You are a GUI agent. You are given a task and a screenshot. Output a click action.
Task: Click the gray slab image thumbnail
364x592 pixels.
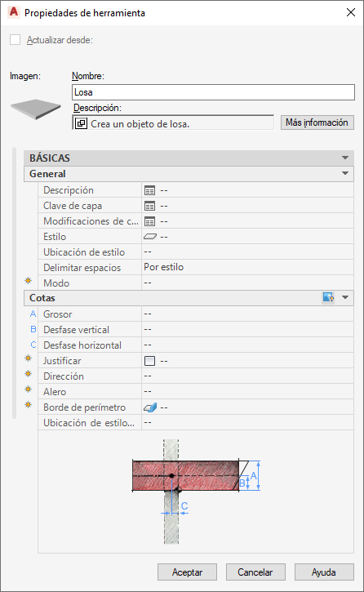click(36, 109)
